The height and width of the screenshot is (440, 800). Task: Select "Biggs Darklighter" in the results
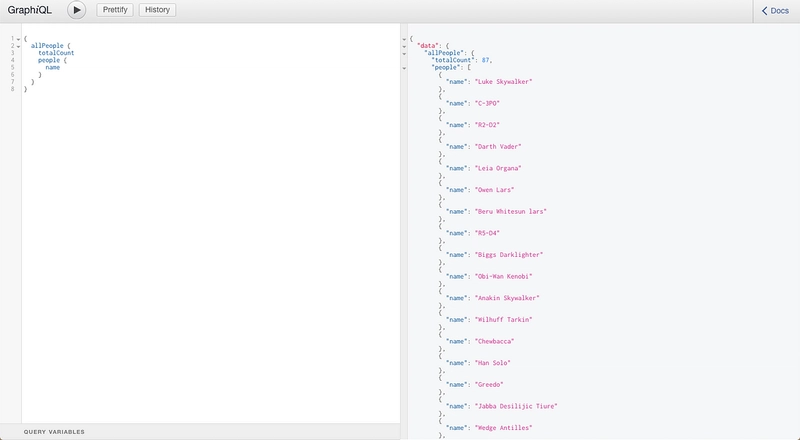[x=509, y=255]
